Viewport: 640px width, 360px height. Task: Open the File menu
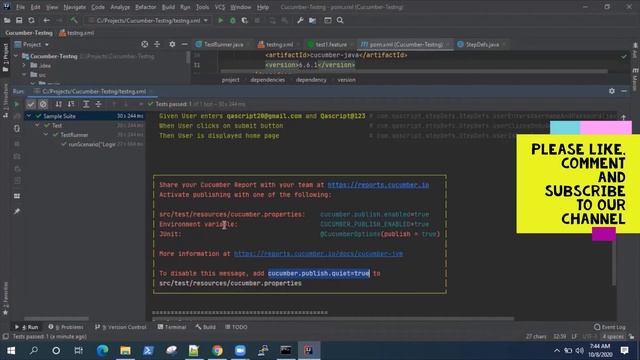tap(20, 7)
